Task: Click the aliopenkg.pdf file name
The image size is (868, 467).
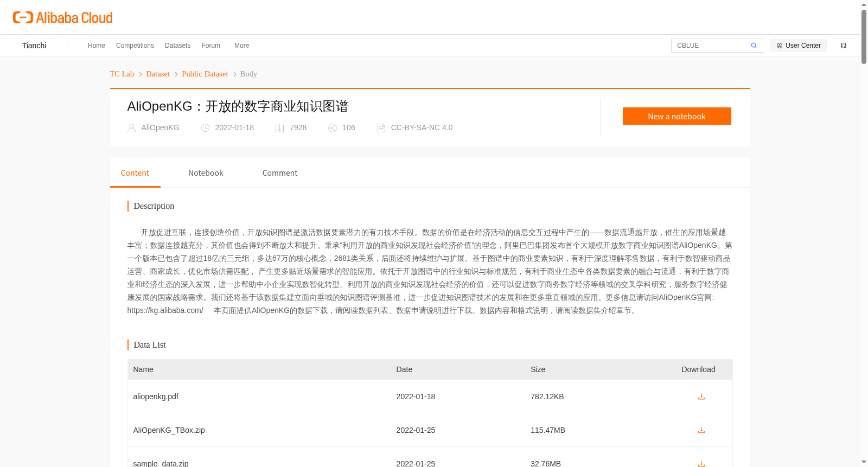Action: [156, 396]
